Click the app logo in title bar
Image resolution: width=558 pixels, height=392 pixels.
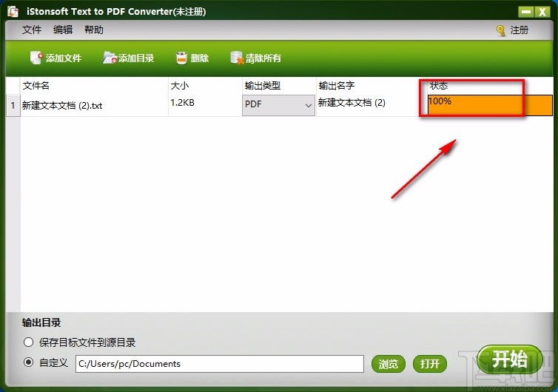pos(13,11)
